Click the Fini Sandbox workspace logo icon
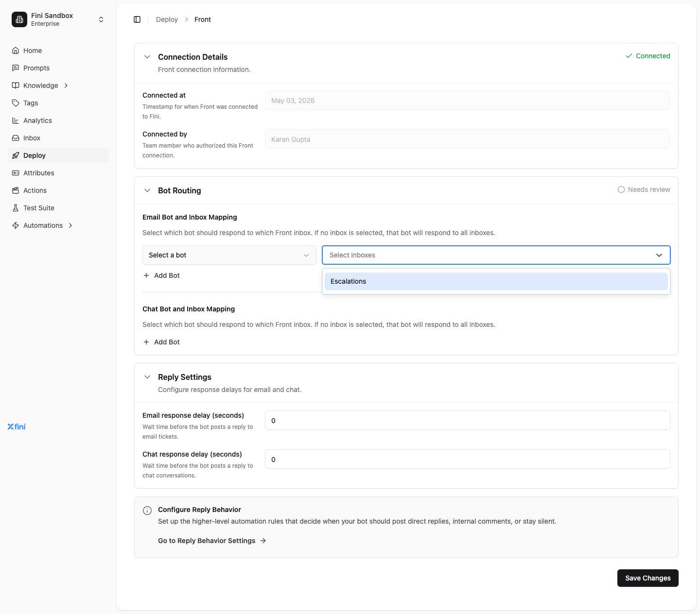 [19, 19]
